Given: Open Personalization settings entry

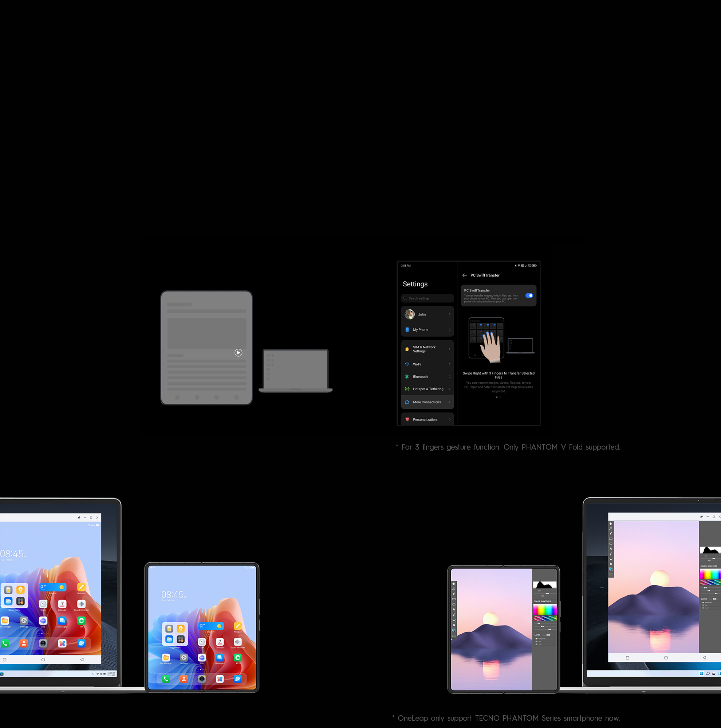Looking at the screenshot, I should tap(428, 419).
